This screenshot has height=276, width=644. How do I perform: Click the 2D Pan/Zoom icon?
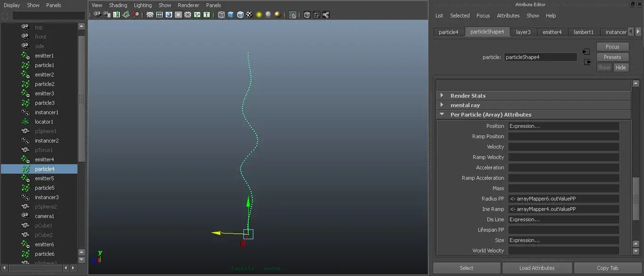click(x=135, y=15)
